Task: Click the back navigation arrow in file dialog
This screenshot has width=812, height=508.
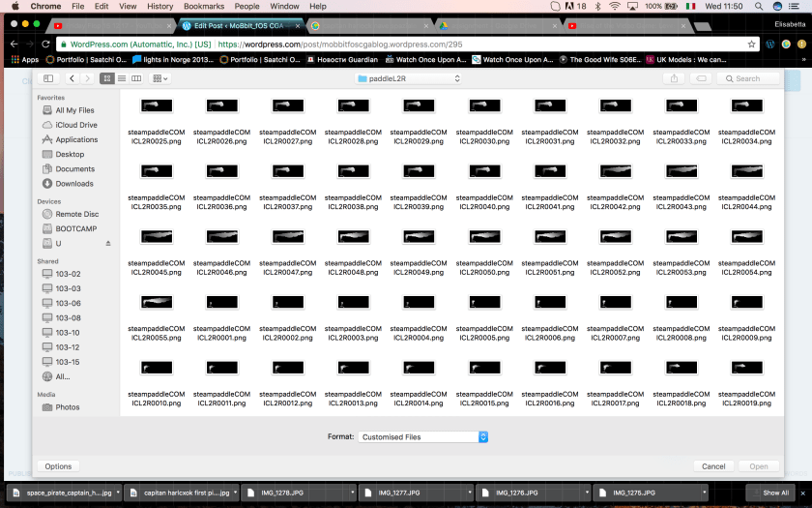Action: click(x=72, y=78)
